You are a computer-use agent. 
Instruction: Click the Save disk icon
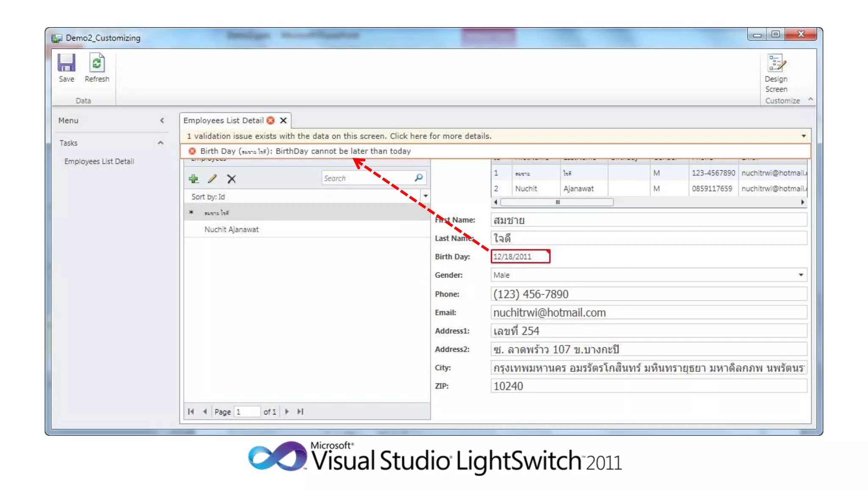[x=67, y=63]
